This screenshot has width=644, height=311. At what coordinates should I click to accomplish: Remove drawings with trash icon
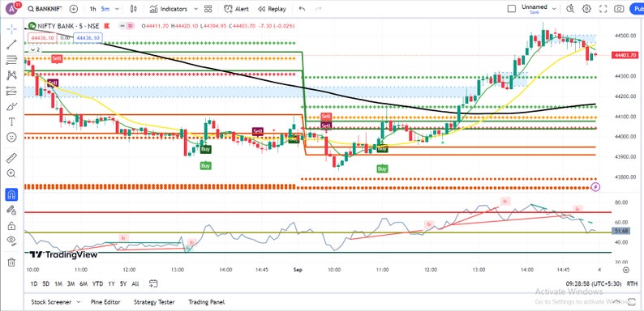[x=11, y=262]
